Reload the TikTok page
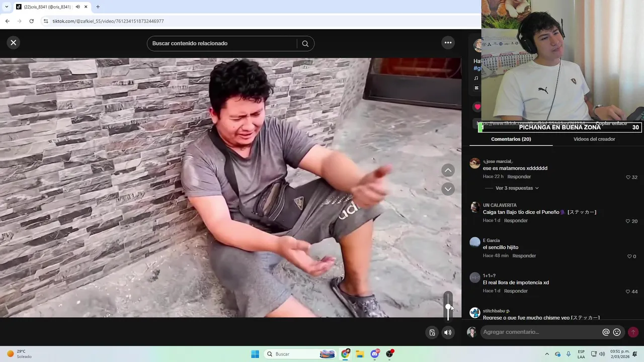 click(31, 21)
